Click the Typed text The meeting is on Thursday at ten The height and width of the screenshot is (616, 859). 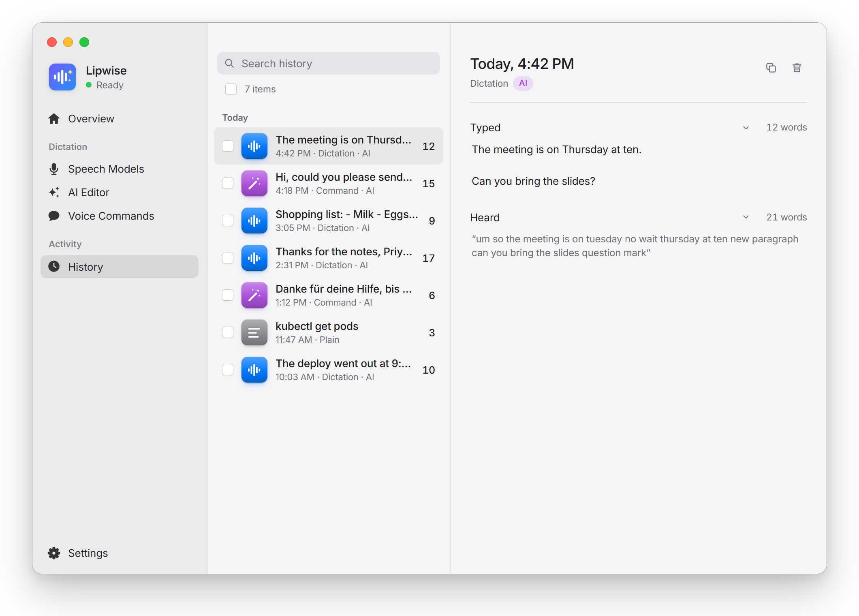(x=557, y=150)
